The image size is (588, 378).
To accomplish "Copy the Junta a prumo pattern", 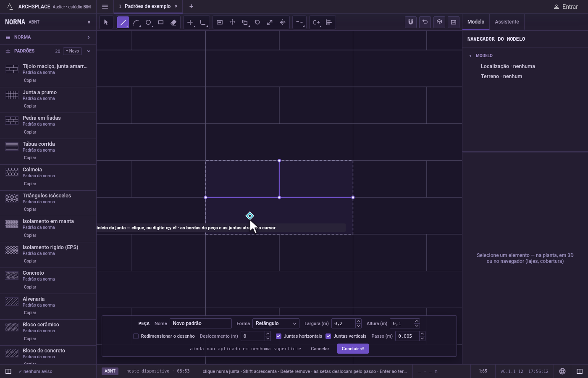I will pos(30,106).
